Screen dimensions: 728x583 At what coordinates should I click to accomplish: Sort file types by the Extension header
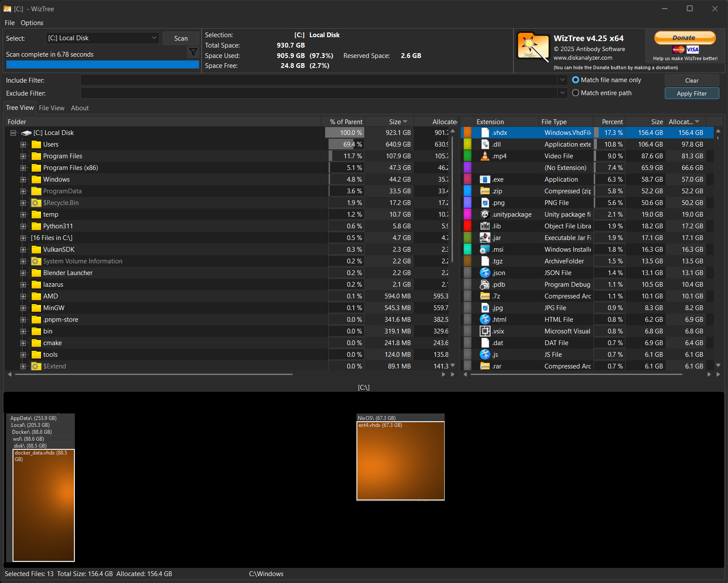506,122
